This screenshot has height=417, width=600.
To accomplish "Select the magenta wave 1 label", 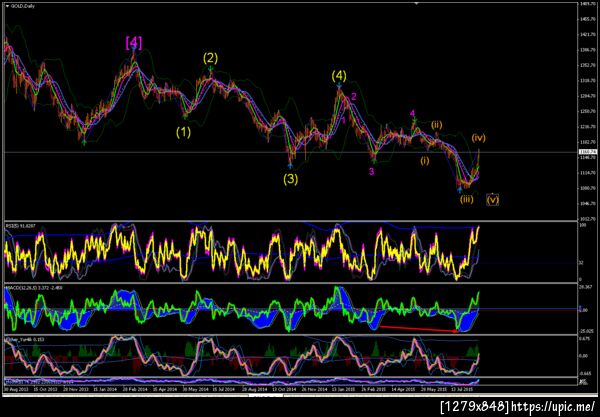I will 344,121.
